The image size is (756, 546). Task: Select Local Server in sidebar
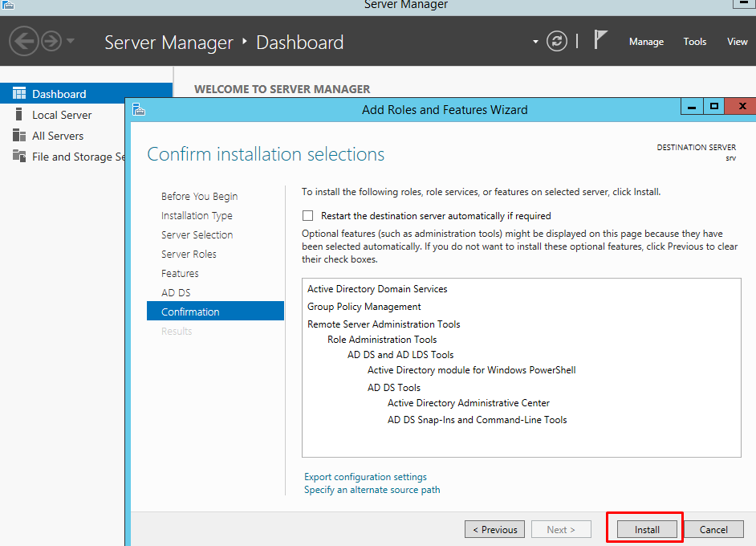pyautogui.click(x=63, y=115)
